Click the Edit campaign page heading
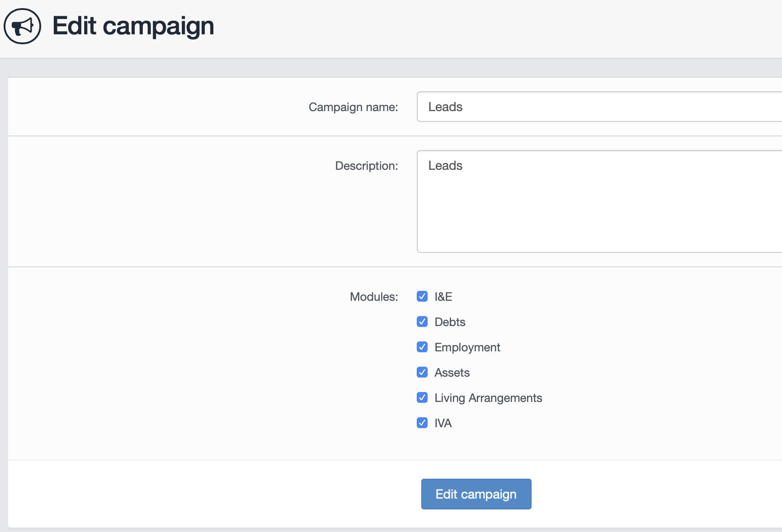Image resolution: width=782 pixels, height=532 pixels. click(133, 26)
